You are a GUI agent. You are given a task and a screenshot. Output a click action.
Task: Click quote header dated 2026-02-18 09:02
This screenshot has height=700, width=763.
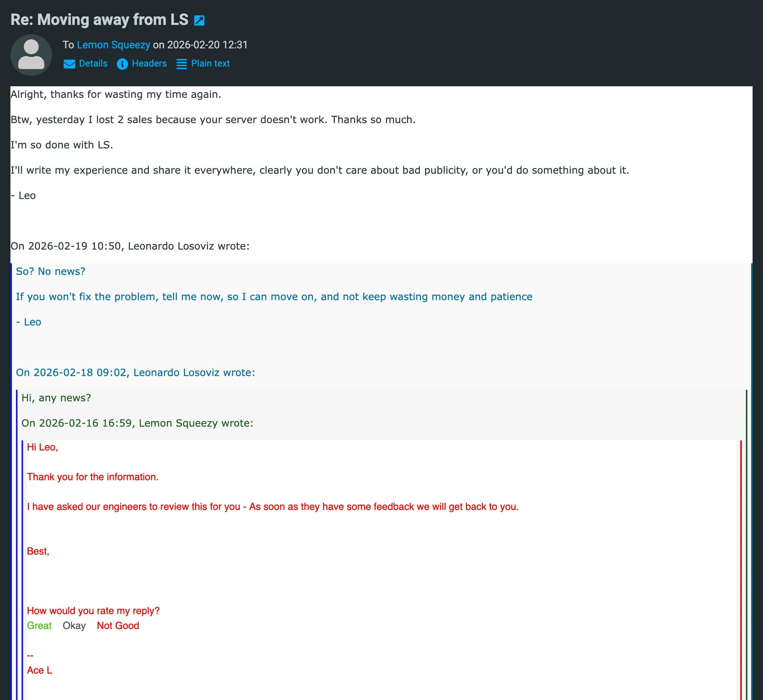pyautogui.click(x=135, y=373)
